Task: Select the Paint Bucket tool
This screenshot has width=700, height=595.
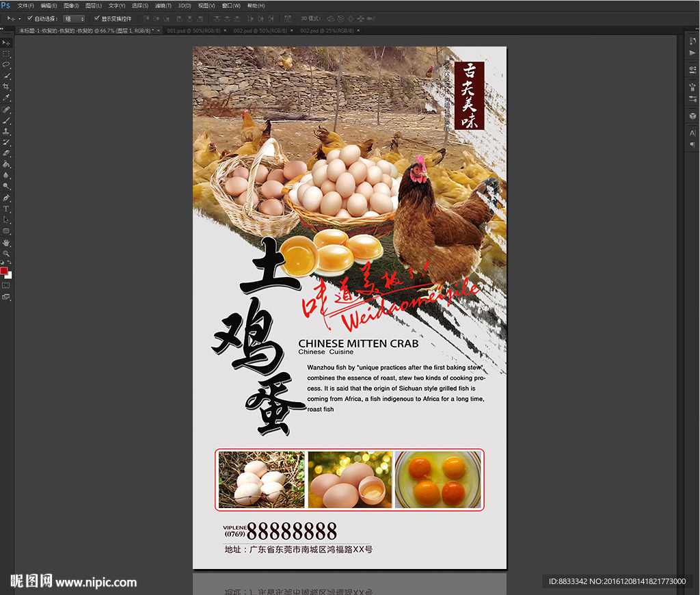Action: pos(6,164)
